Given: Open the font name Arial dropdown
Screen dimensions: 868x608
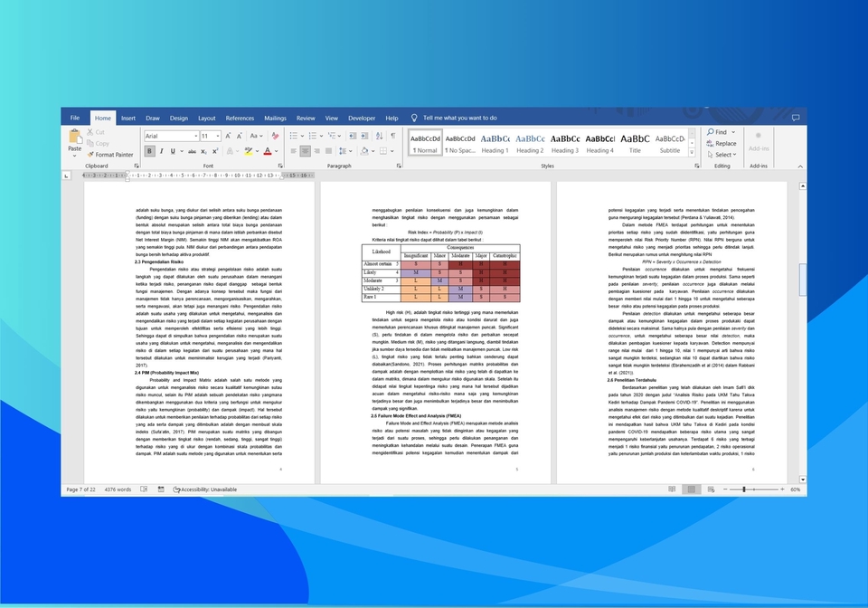Looking at the screenshot, I should point(196,137).
